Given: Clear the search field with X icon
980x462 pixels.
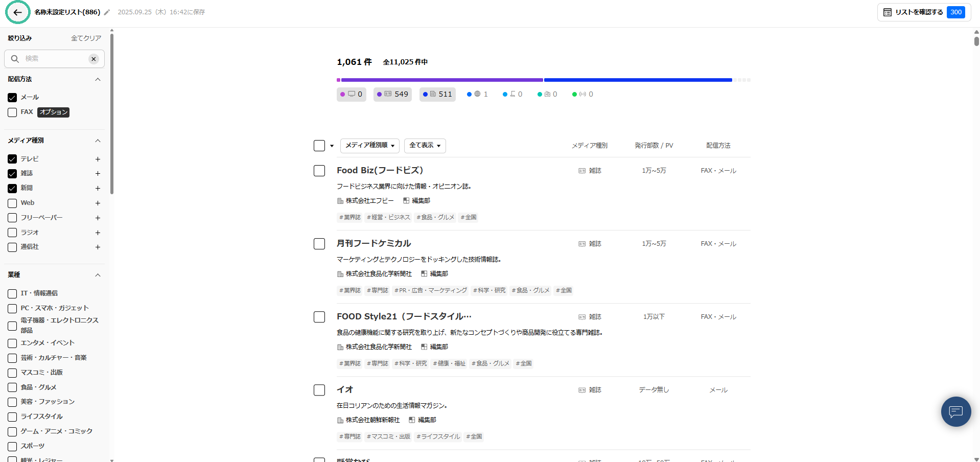Looking at the screenshot, I should tap(94, 59).
